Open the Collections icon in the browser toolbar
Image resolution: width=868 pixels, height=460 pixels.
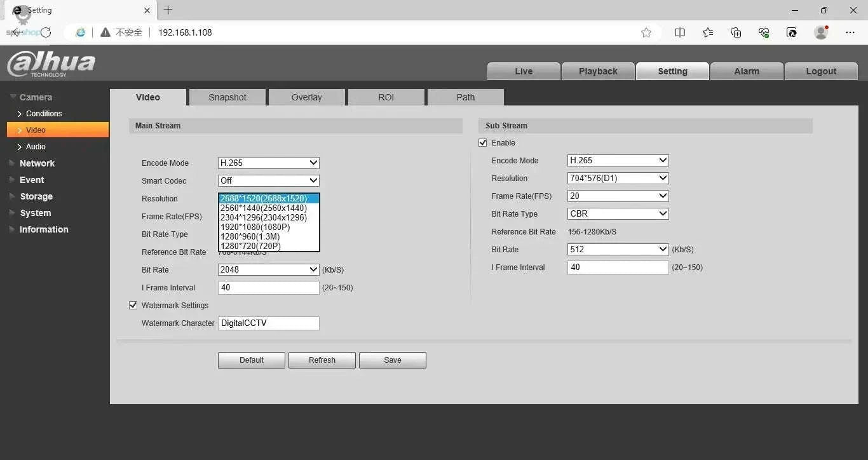(736, 32)
